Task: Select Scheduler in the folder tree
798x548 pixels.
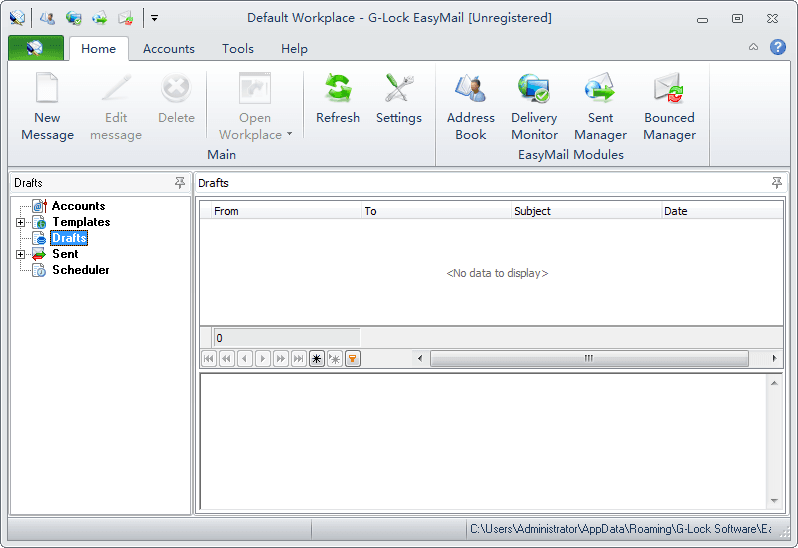Action: pos(80,270)
